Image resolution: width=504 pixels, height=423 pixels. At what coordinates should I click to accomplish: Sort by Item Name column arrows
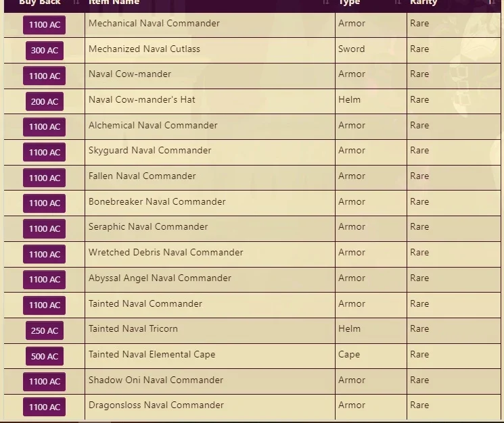[x=326, y=2]
